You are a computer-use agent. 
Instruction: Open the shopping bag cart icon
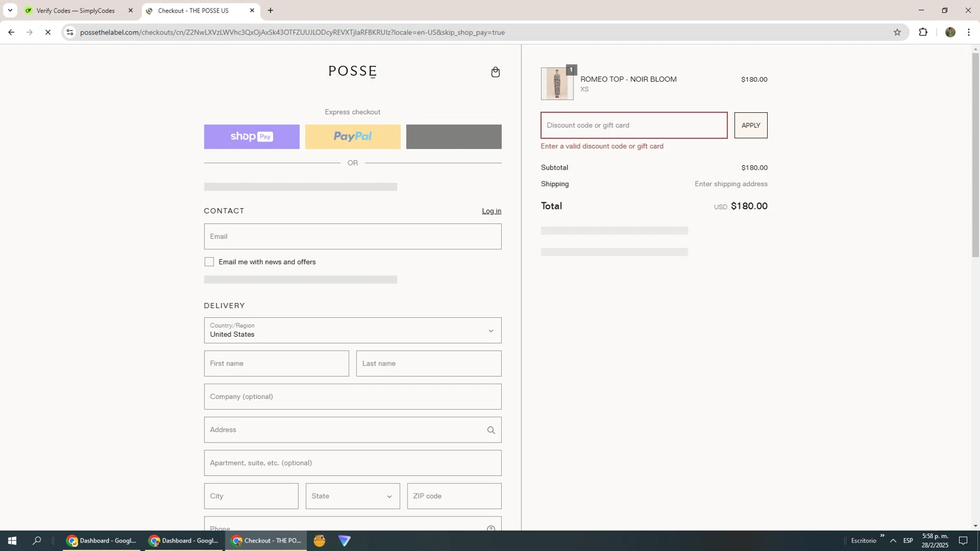coord(495,72)
